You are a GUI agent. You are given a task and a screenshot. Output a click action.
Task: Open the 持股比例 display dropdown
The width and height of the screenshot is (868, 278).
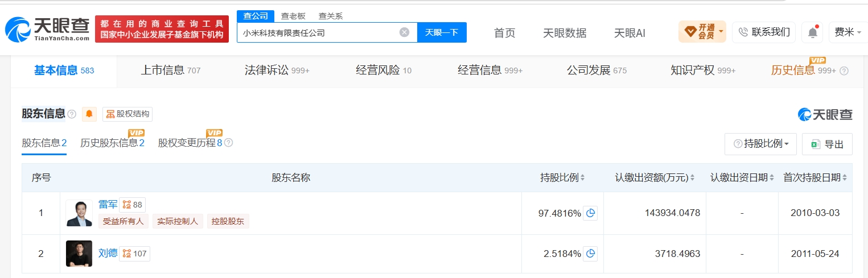click(x=760, y=144)
